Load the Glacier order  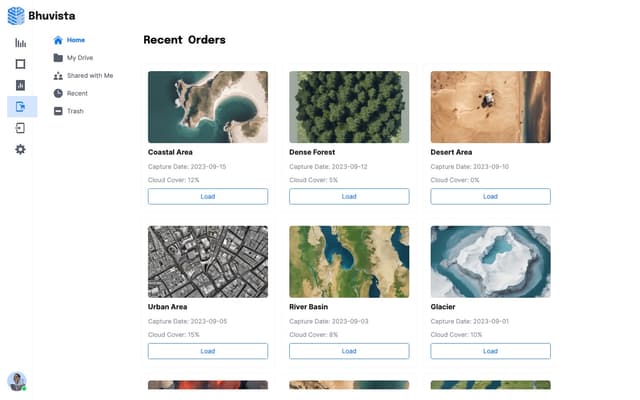(x=490, y=351)
